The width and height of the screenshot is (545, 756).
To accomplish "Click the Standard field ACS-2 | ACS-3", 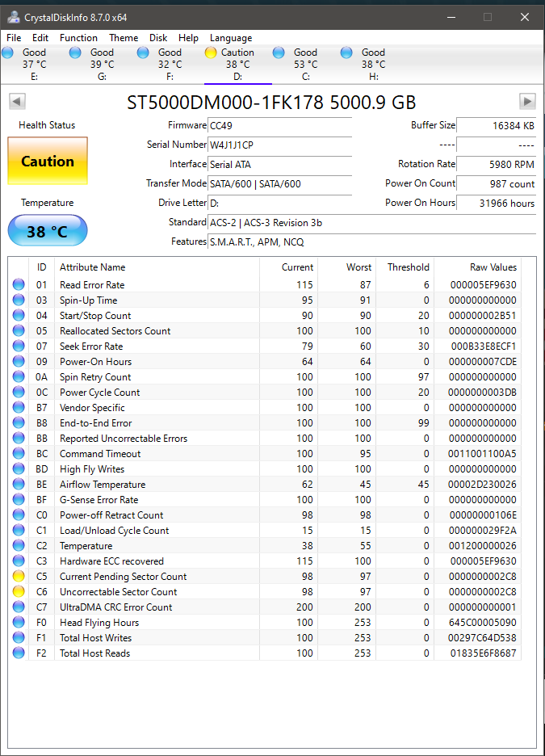I will coord(371,223).
